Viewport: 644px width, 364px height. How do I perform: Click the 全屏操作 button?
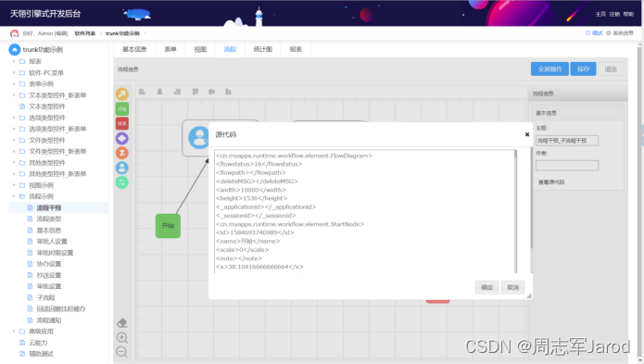(549, 69)
